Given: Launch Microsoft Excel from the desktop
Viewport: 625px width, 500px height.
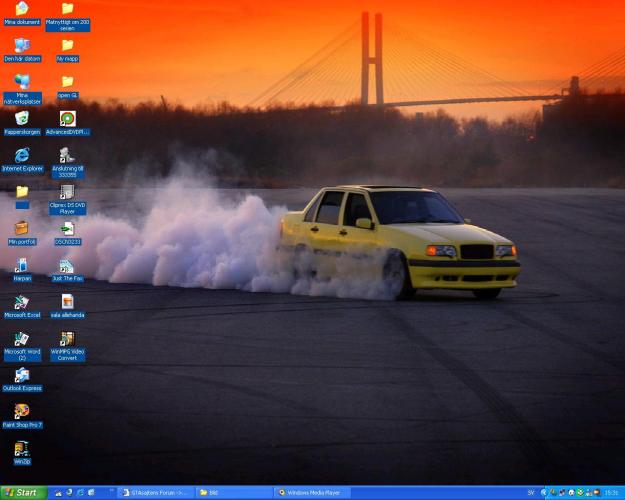Looking at the screenshot, I should pyautogui.click(x=21, y=302).
